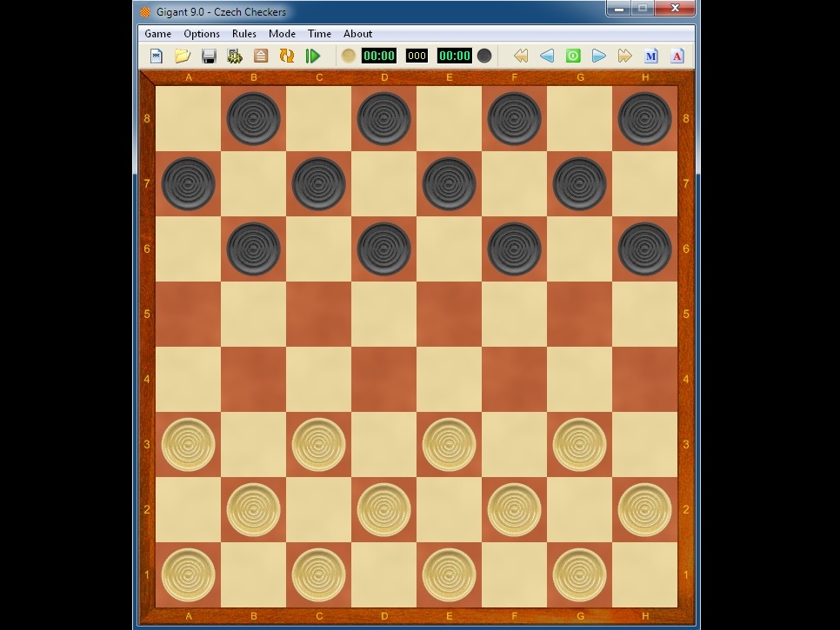Select the white checker on G1
Screen dimensions: 840x630
pyautogui.click(x=580, y=575)
